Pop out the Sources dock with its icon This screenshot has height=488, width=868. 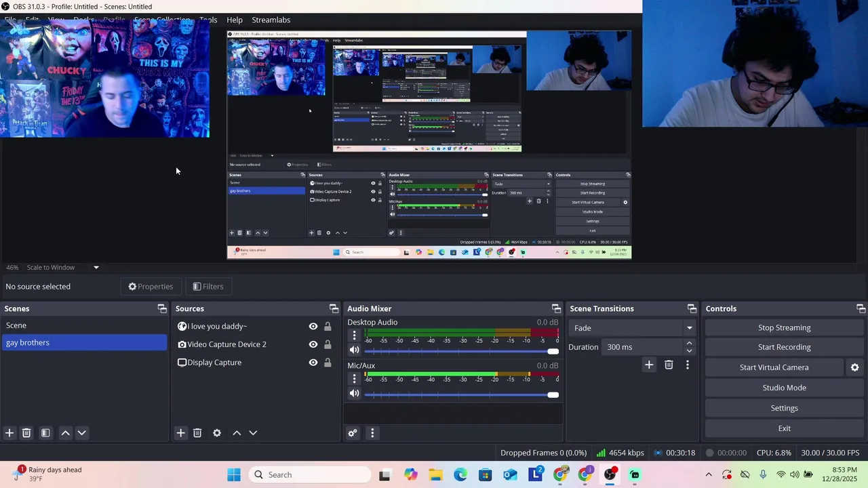point(334,308)
